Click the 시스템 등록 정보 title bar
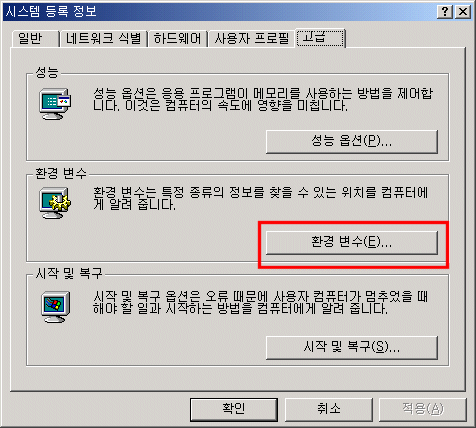 pyautogui.click(x=217, y=12)
